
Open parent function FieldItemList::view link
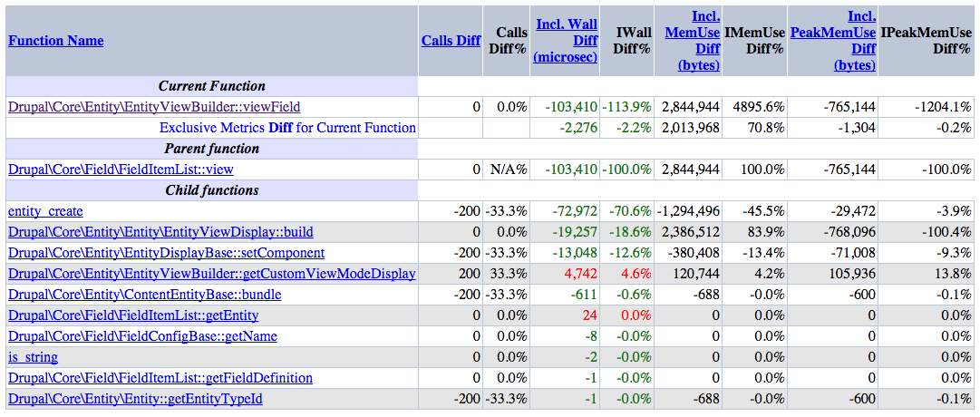121,170
